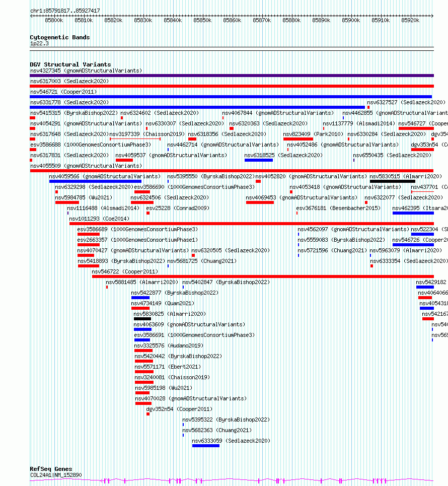Select esv3676181 Besenbacher2015 label
This screenshot has width=448, height=486.
point(338,207)
